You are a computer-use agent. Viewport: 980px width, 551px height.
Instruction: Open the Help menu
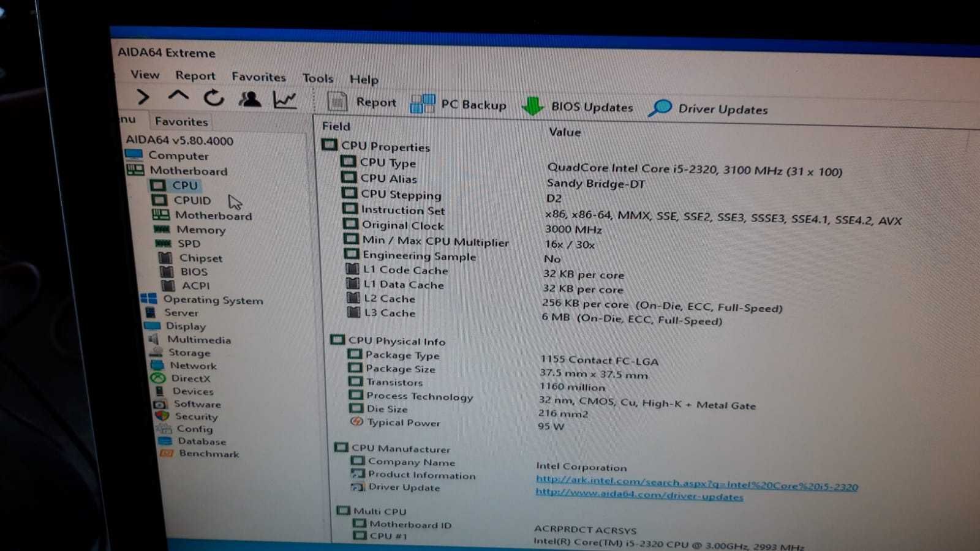(364, 80)
